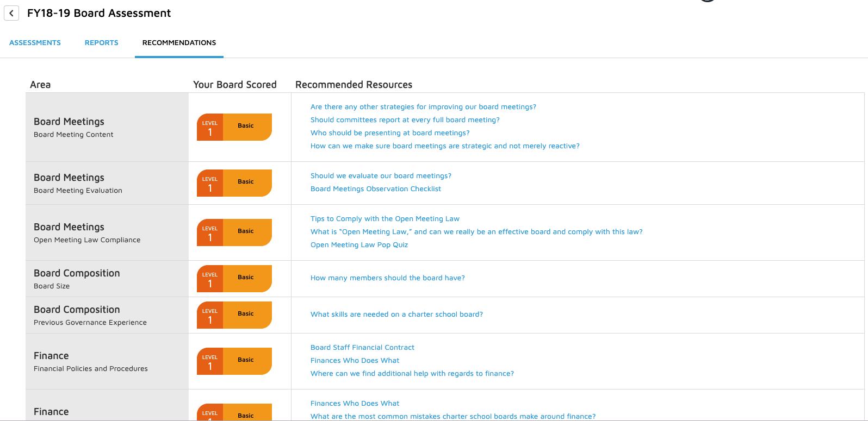
Task: Select the Recommendations tab
Action: [179, 42]
